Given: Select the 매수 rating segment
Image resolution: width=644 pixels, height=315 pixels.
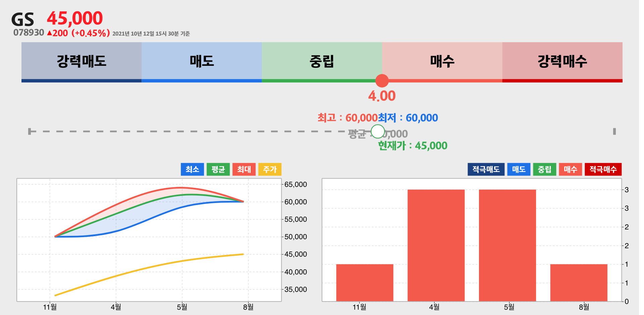Looking at the screenshot, I should tap(442, 62).
